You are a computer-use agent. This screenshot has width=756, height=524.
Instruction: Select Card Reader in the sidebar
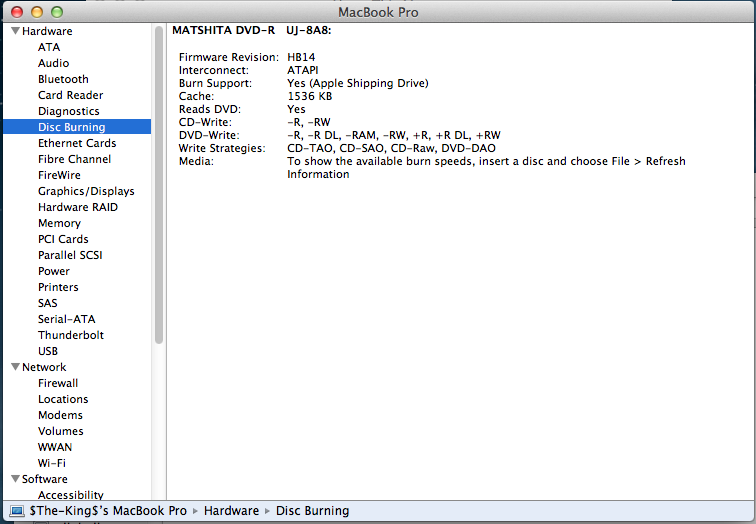(70, 95)
